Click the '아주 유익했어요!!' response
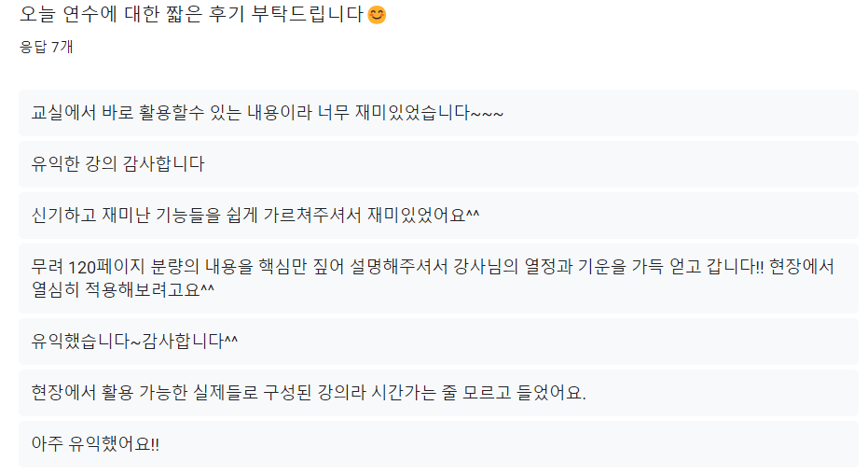Screen dimensions: 868x475 [x=437, y=444]
